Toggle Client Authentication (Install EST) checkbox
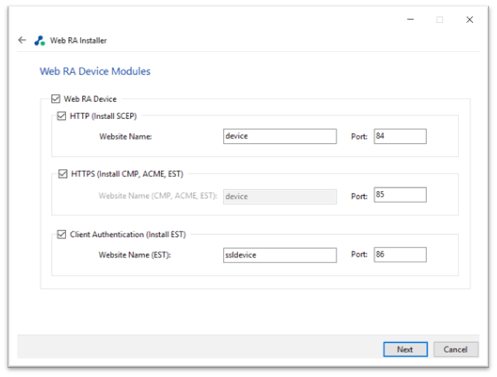Image resolution: width=497 pixels, height=377 pixels. [61, 235]
